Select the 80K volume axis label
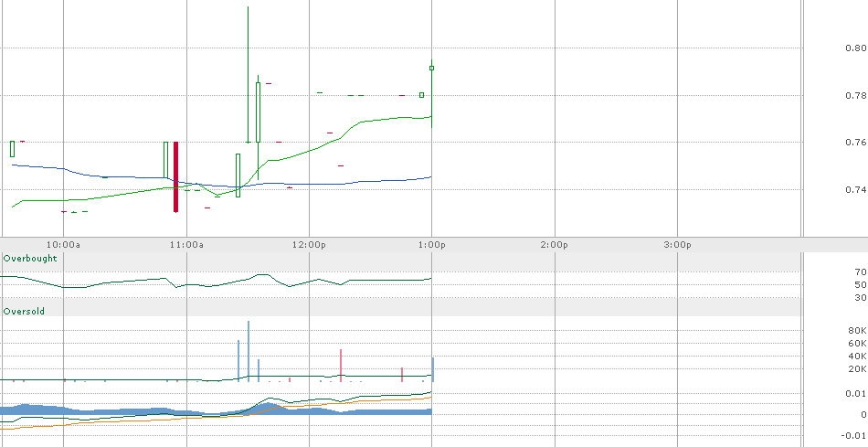Screen dimensions: 868x447 [857, 331]
